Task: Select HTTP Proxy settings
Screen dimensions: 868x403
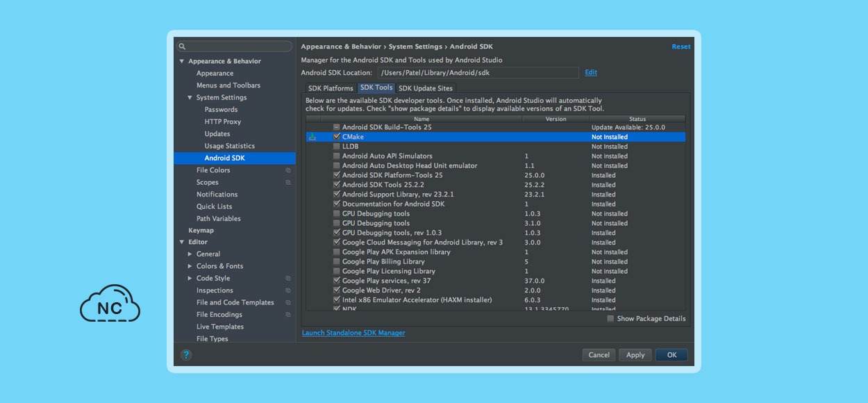Action: tap(223, 122)
